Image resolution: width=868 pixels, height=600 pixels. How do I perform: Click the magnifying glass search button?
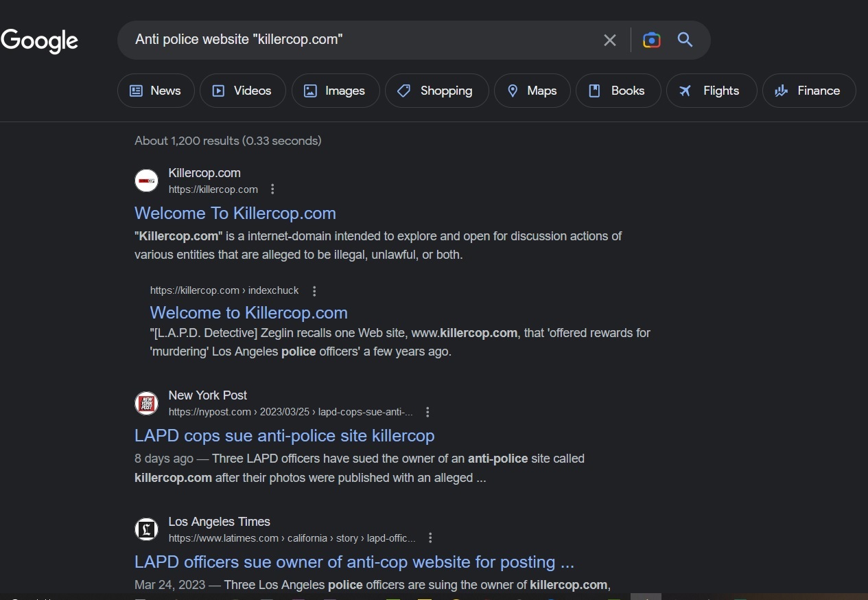click(x=685, y=40)
